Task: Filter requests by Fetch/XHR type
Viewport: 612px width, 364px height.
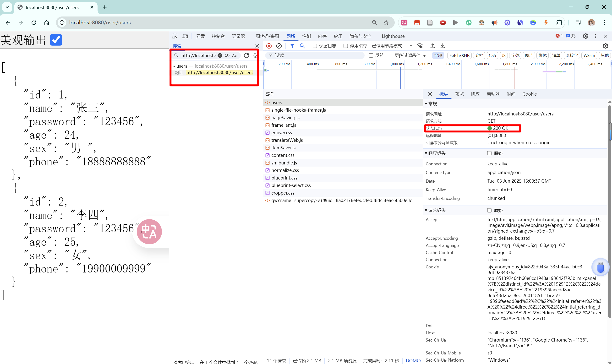Action: 459,55
